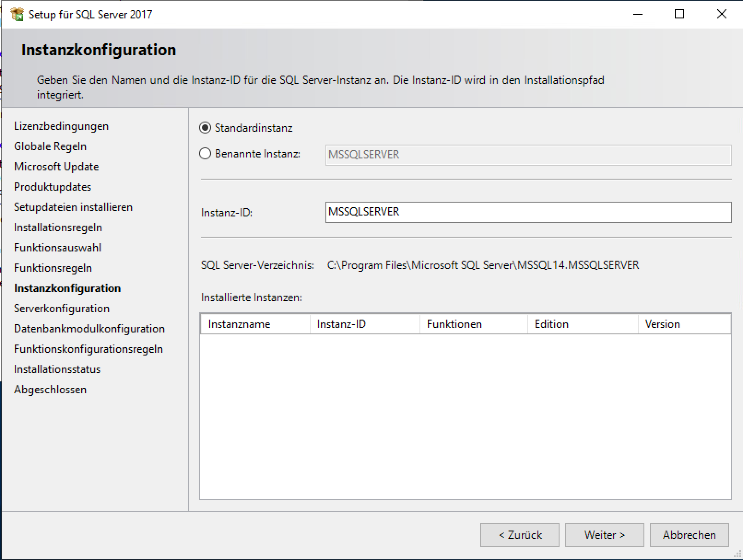Minimize the setup window

point(638,14)
